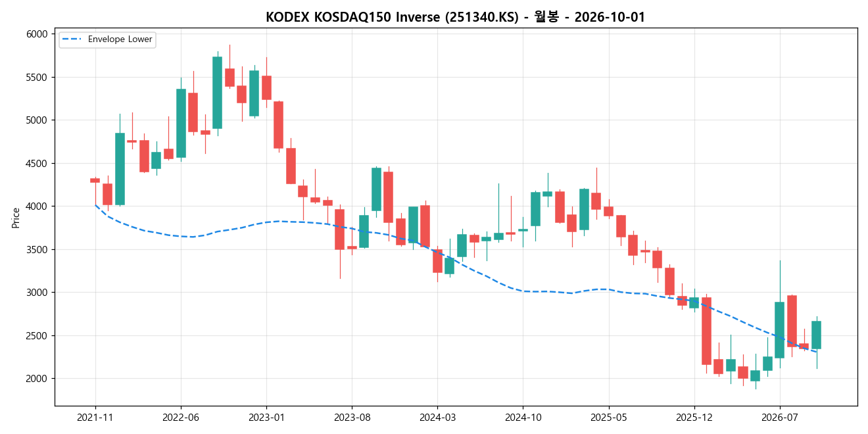
Task: Click the 2022-06 x-axis date label
Action: 181,416
